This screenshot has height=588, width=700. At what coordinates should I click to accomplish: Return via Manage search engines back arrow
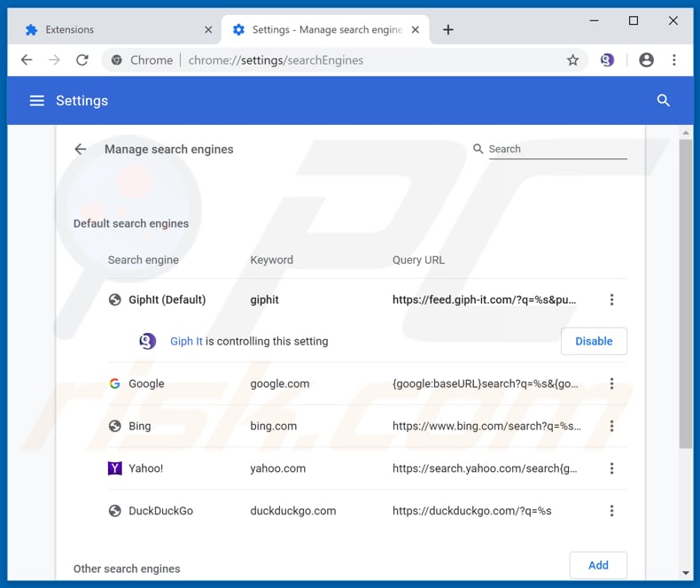coord(81,149)
